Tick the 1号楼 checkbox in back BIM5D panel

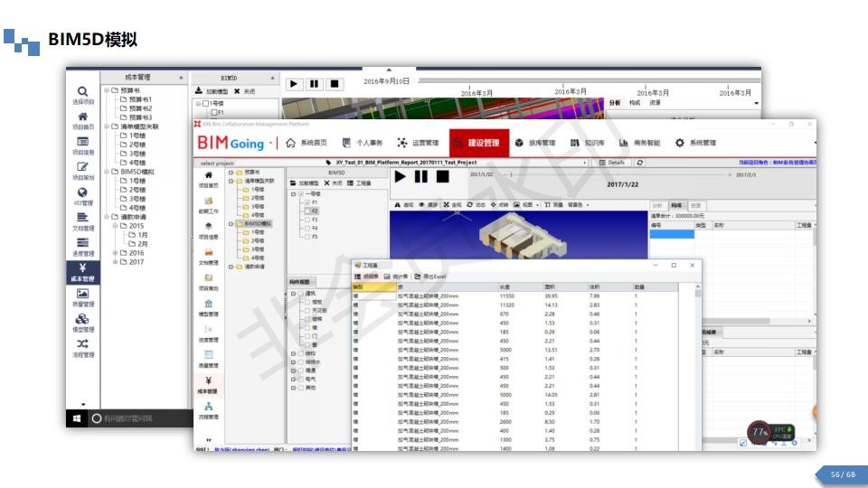coord(205,103)
